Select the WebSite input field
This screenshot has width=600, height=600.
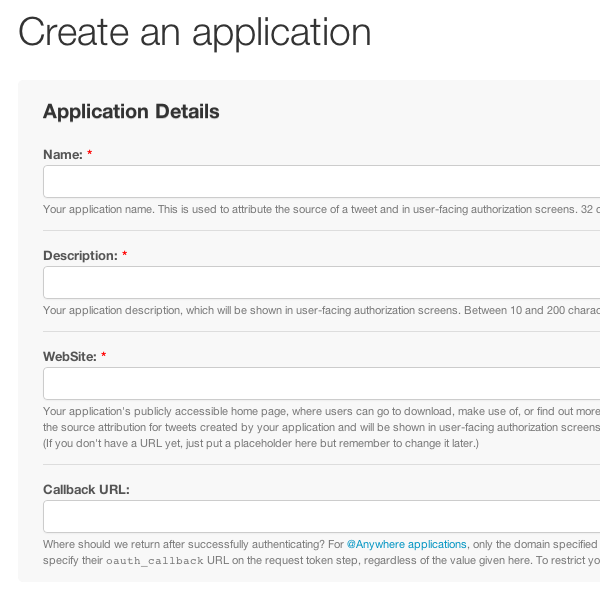321,383
